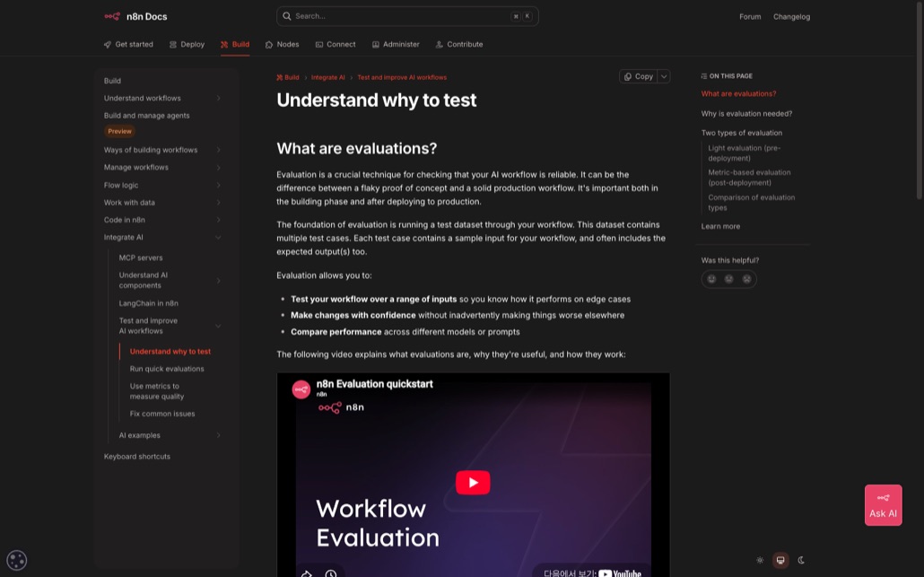The image size is (924, 577).
Task: Click the video share arrow icon
Action: [307, 573]
